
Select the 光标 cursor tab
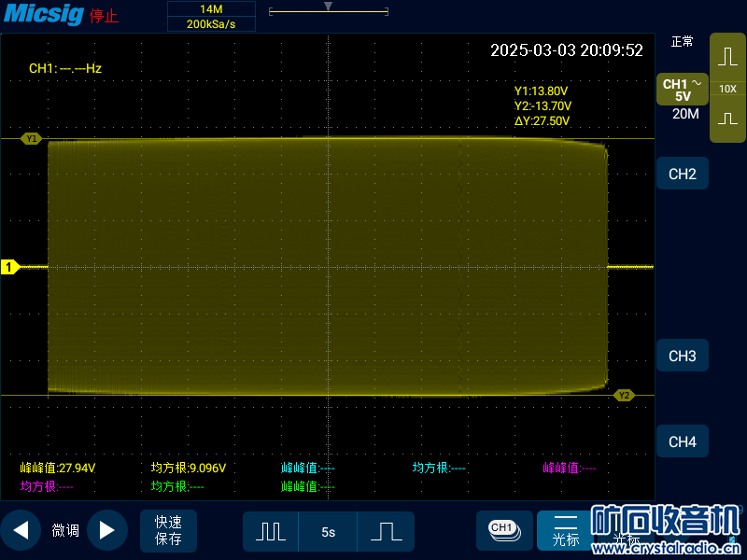click(565, 530)
